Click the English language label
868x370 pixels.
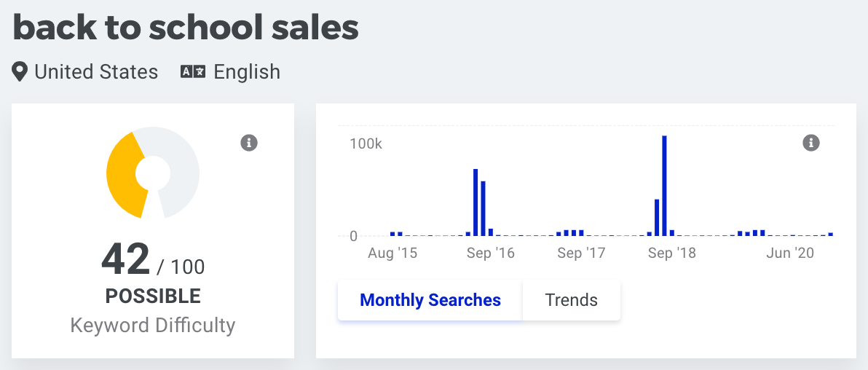[x=247, y=72]
